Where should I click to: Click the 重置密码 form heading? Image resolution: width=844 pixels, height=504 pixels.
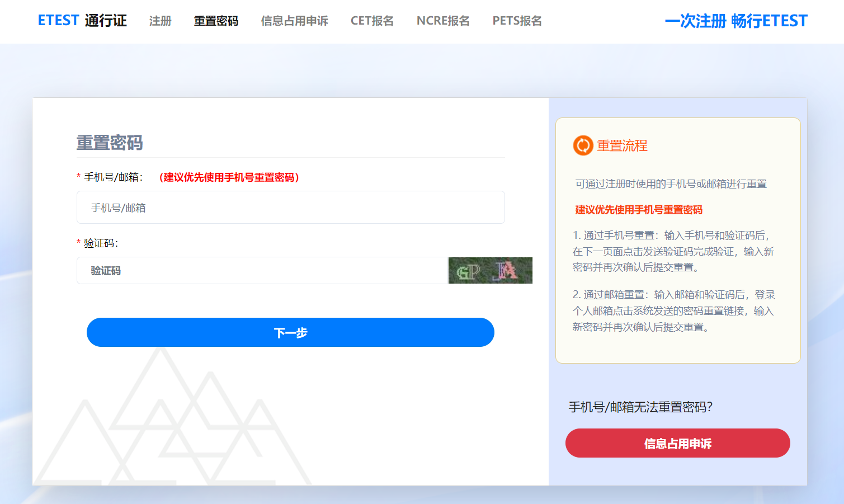pyautogui.click(x=110, y=143)
